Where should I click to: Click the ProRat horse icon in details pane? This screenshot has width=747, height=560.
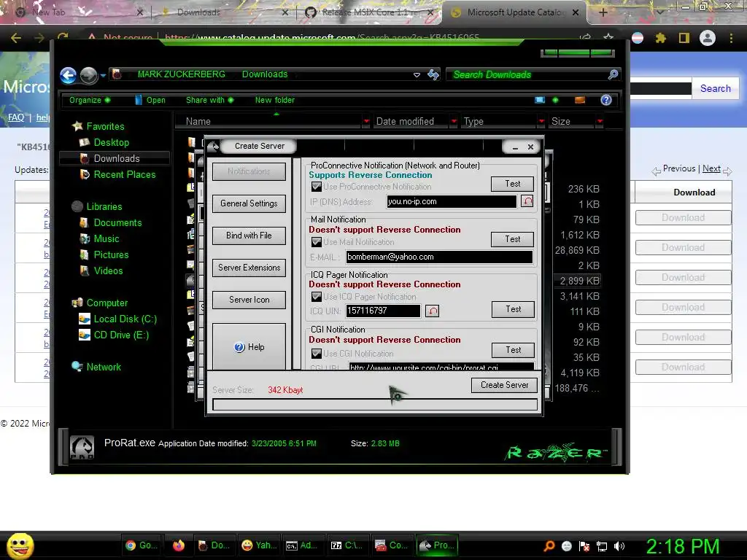coord(82,447)
